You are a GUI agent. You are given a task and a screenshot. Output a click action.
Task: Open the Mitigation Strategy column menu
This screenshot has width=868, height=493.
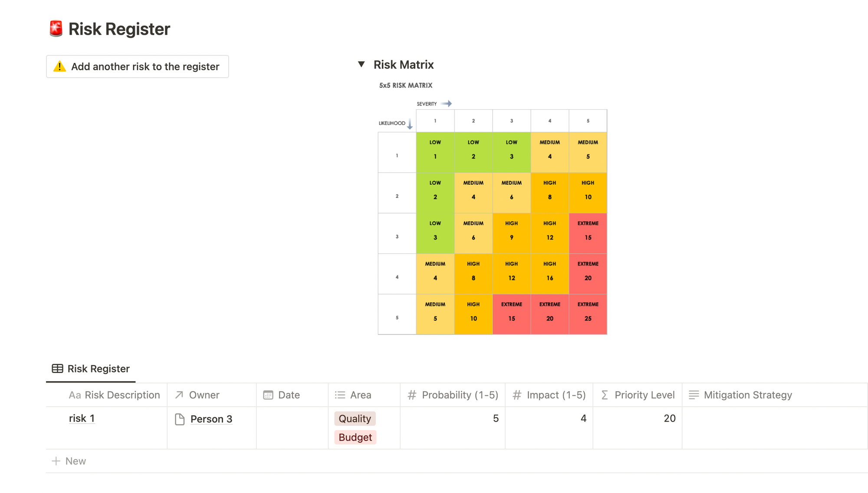coord(748,395)
